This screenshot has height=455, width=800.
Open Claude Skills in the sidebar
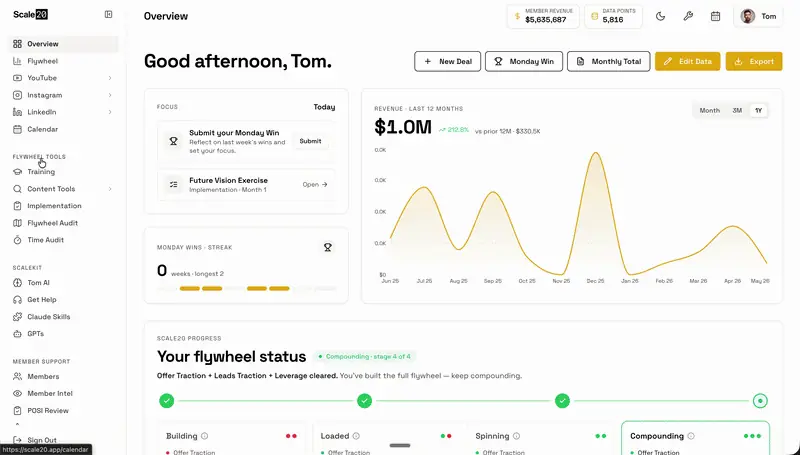[x=63, y=317]
